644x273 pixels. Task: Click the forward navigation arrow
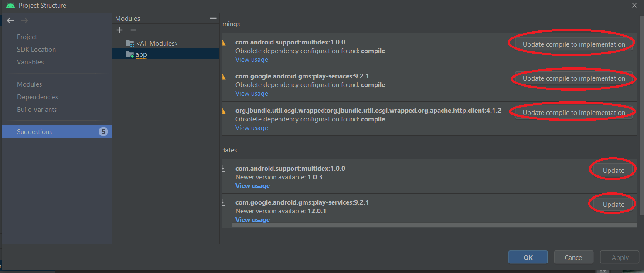(x=24, y=20)
